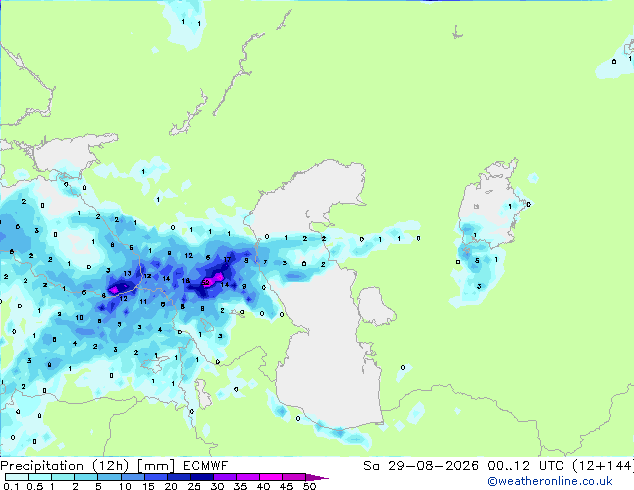This screenshot has width=634, height=490.
Task: Click the "18" precipitation value on the map
Action: pyautogui.click(x=186, y=281)
